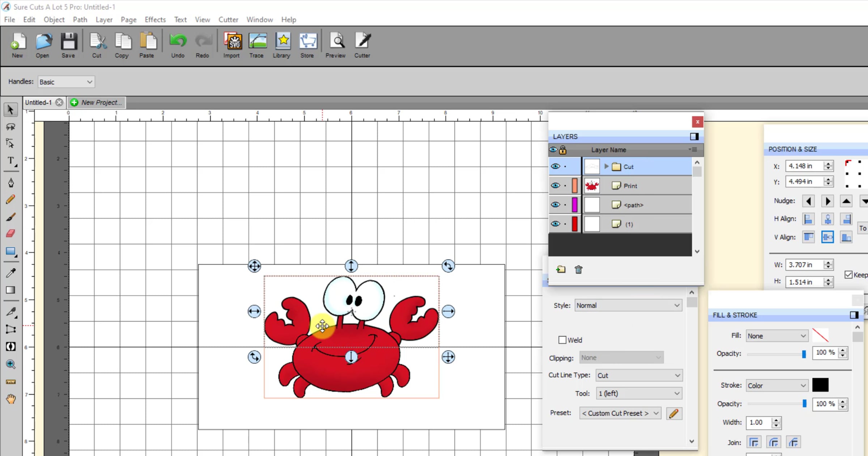Viewport: 868px width, 456px height.
Task: Send the design to the Cutter
Action: [x=362, y=45]
